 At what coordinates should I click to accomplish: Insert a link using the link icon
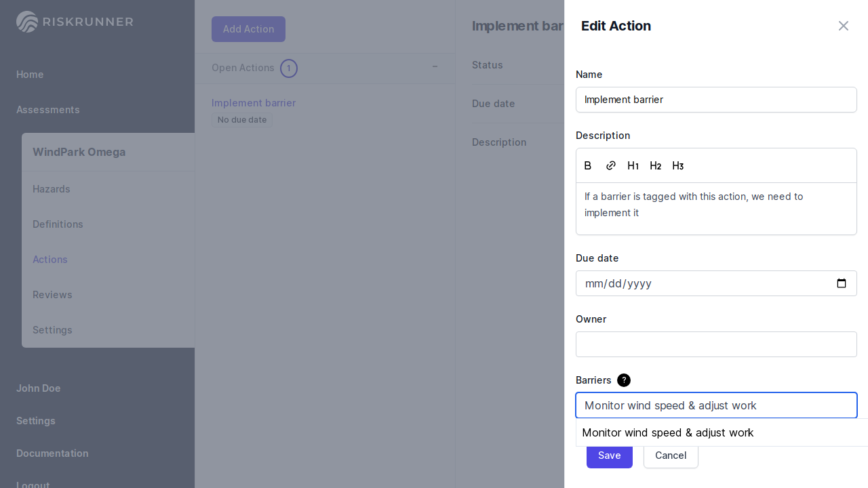point(610,166)
